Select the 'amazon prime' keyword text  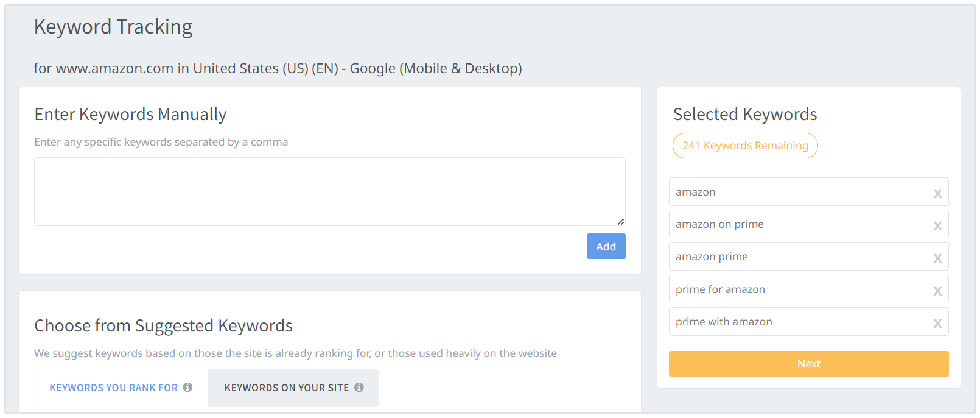point(712,257)
